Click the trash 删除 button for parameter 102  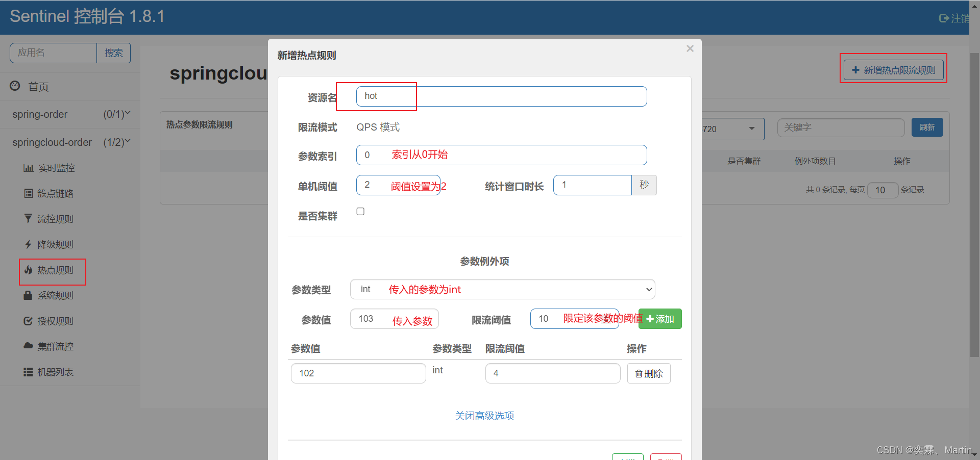(648, 374)
